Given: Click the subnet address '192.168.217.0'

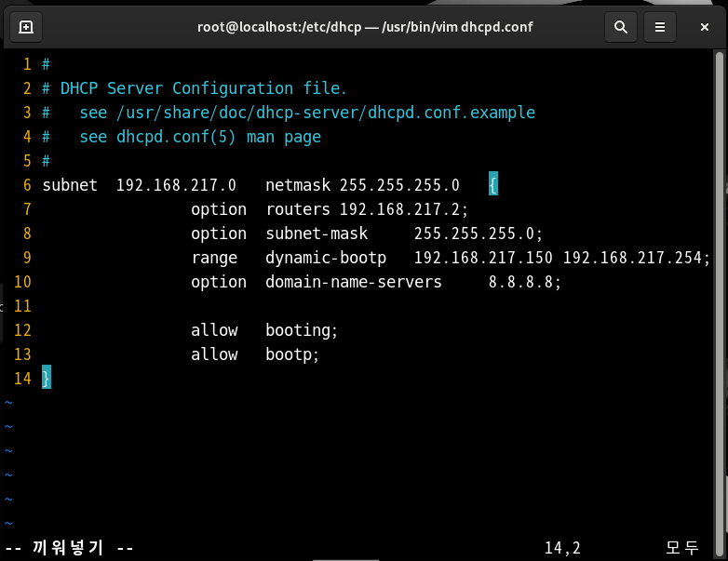Looking at the screenshot, I should click(176, 185).
